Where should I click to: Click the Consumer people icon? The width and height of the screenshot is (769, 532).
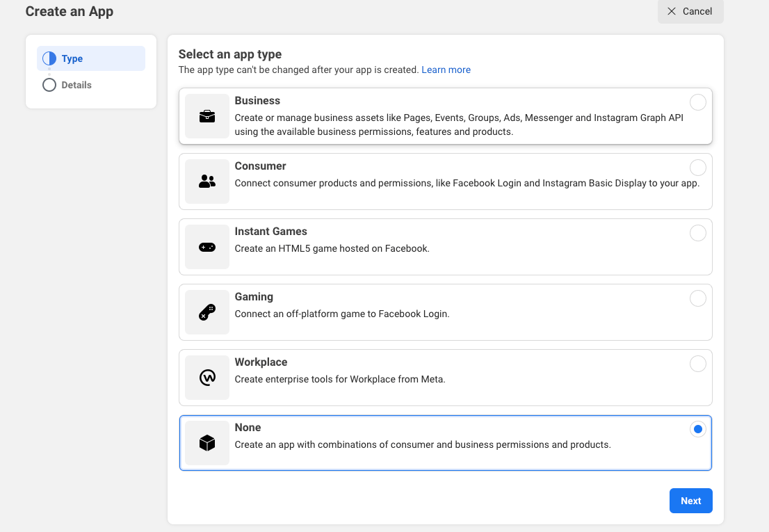coord(207,182)
